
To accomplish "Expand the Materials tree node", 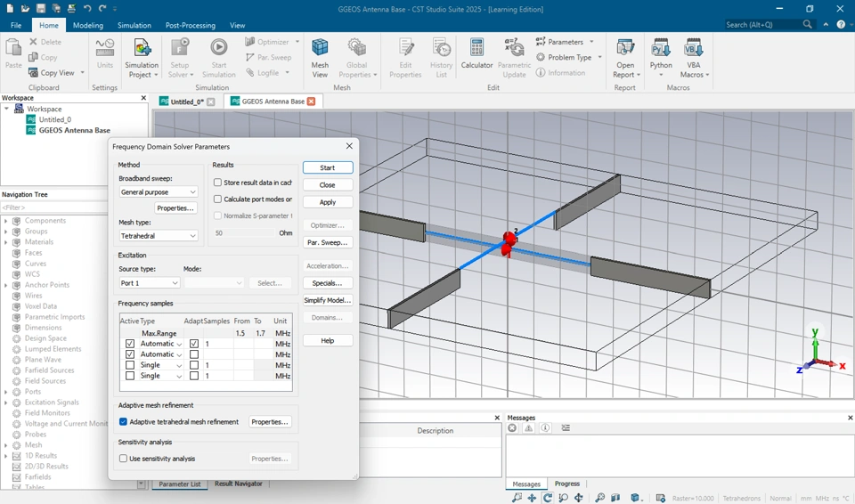I will 6,242.
